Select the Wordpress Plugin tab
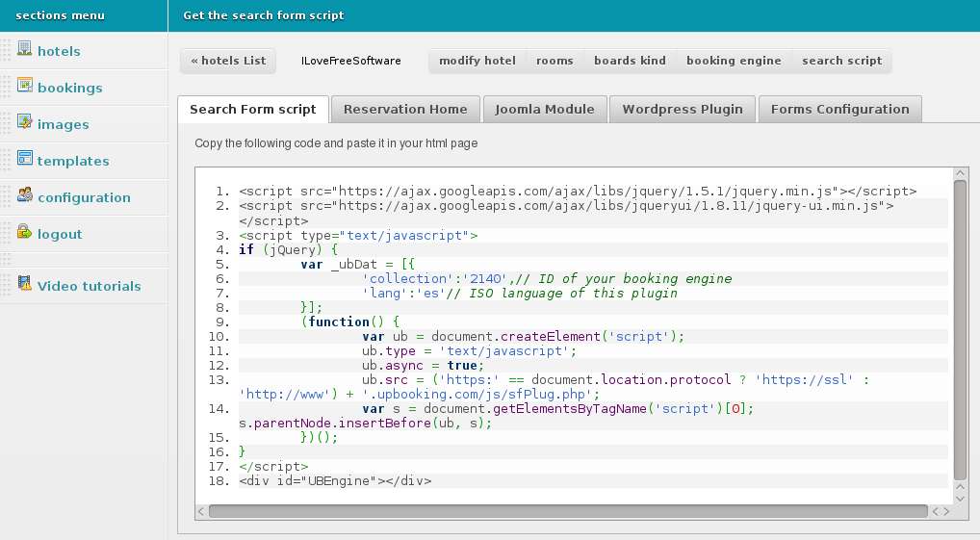The image size is (980, 540). [683, 110]
